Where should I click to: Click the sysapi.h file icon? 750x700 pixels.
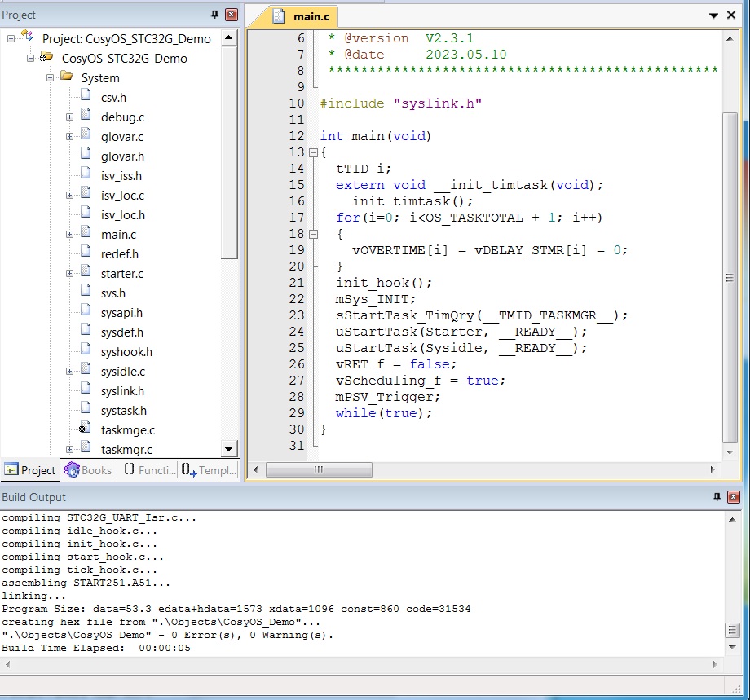[x=86, y=310]
